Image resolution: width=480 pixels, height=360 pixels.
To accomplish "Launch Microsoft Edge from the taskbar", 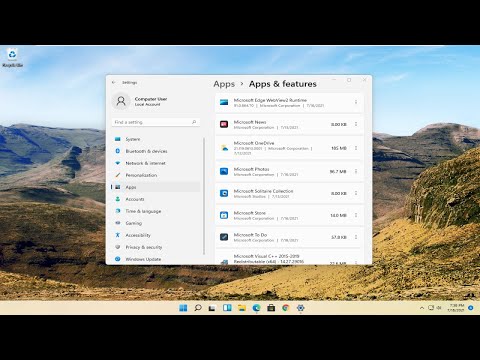I will 256,308.
